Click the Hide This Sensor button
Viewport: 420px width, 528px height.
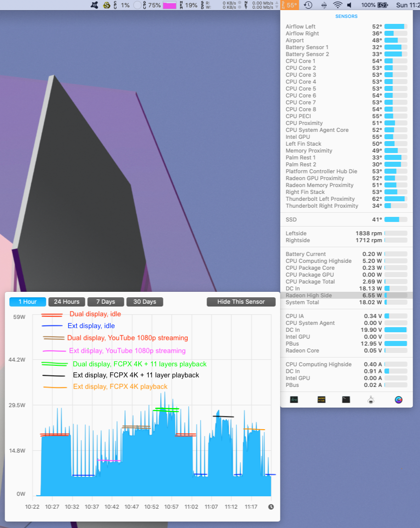coord(241,302)
